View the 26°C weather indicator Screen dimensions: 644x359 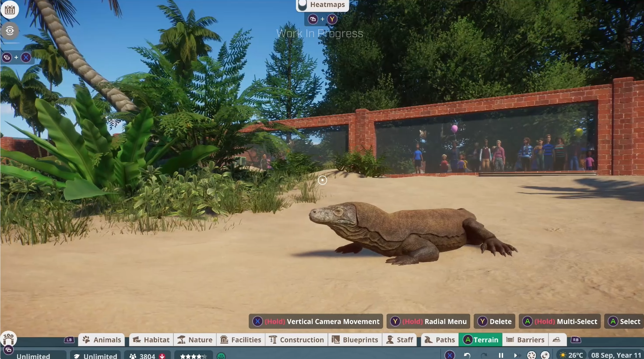[571, 355]
